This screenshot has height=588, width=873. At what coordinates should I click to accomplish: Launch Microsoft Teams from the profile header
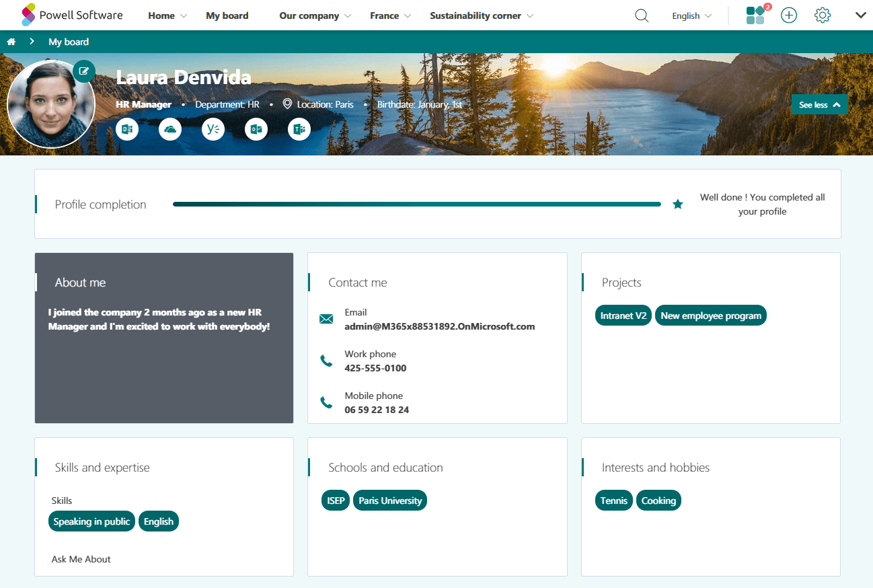(299, 129)
